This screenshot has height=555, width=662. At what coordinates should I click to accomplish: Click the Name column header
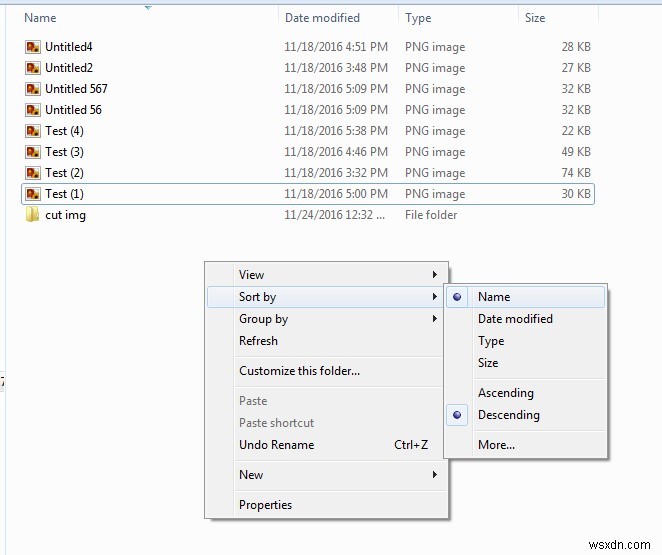point(40,18)
